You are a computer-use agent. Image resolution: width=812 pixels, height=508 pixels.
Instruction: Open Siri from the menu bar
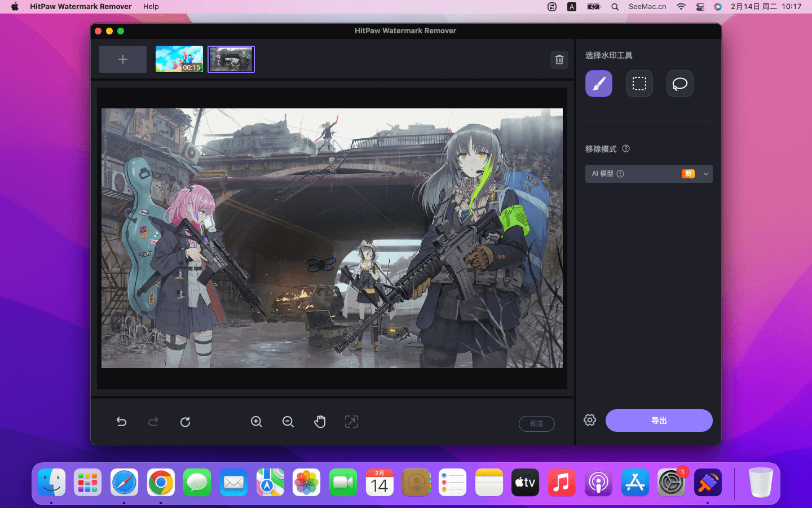coord(718,7)
